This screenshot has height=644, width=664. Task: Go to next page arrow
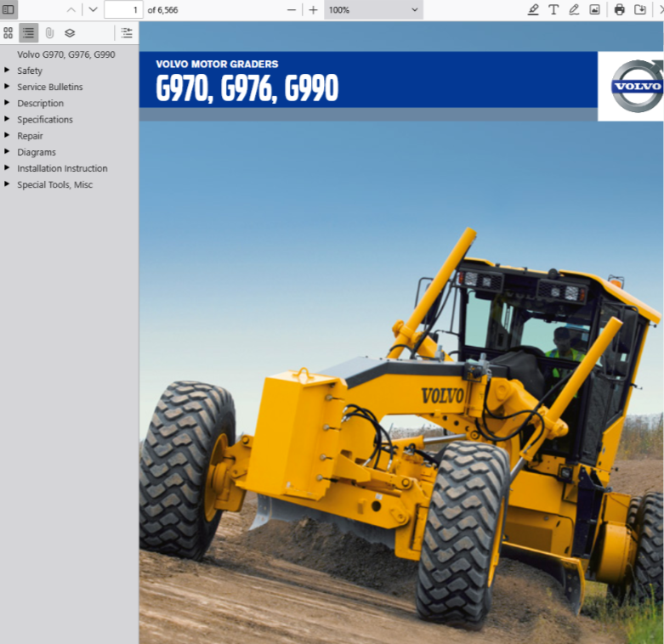pos(94,9)
